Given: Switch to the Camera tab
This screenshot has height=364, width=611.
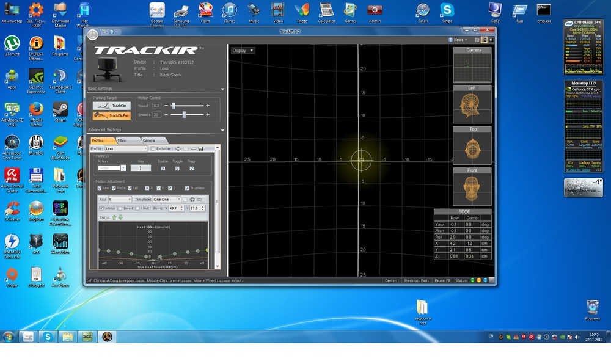Looking at the screenshot, I should point(153,140).
